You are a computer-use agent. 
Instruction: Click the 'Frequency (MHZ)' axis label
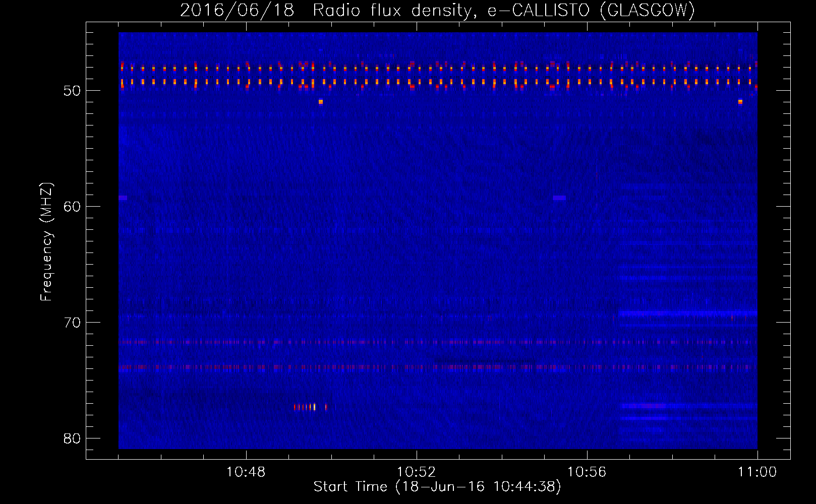pyautogui.click(x=46, y=242)
